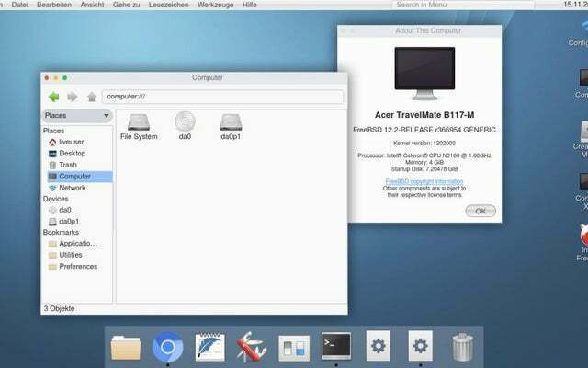Open the da0 disc icon in main pane
The height and width of the screenshot is (368, 588).
(185, 121)
